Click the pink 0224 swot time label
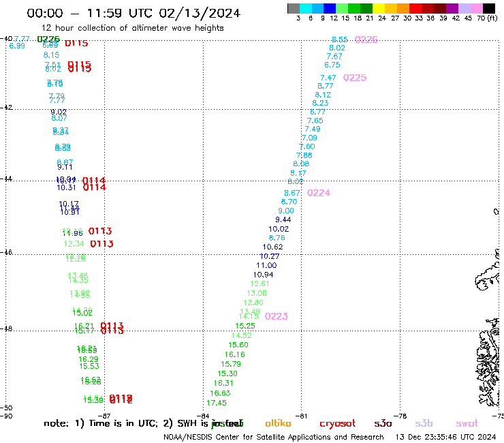Image resolution: width=504 pixels, height=443 pixels. [x=319, y=193]
